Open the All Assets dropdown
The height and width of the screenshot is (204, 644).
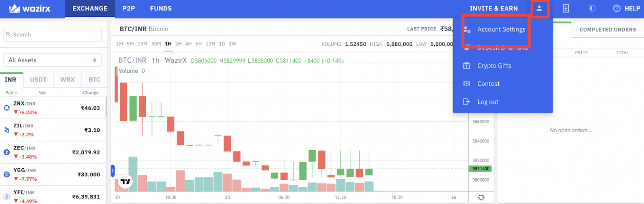coord(52,60)
